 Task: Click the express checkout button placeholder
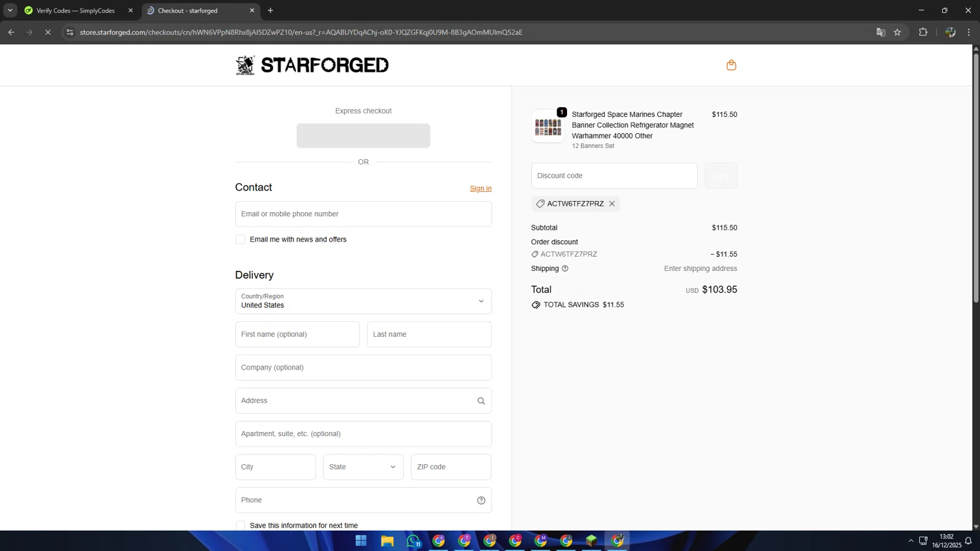pyautogui.click(x=363, y=136)
